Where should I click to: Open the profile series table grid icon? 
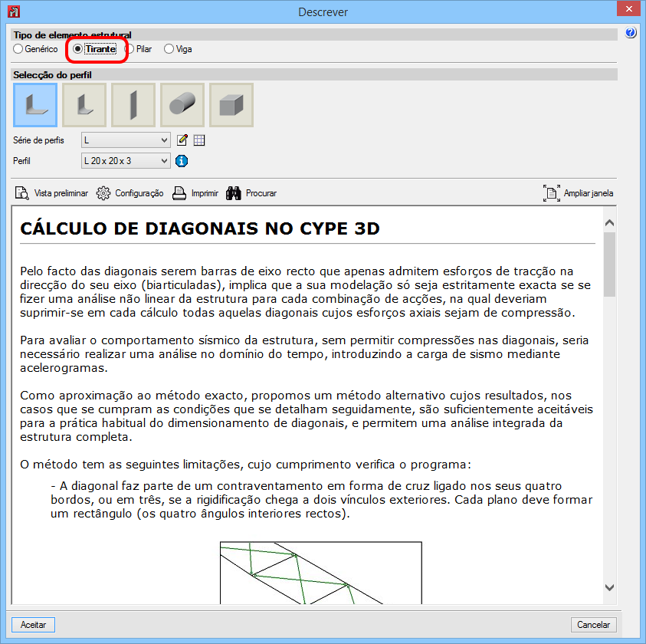coord(199,140)
